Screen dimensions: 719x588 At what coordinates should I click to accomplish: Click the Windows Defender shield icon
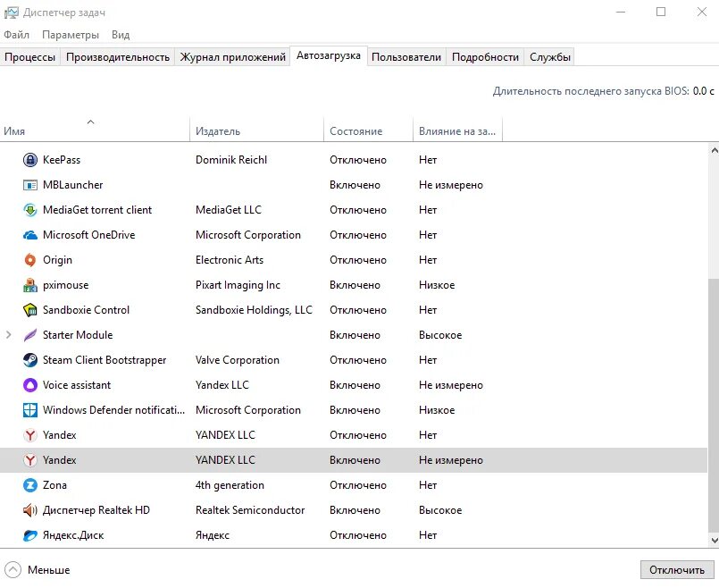click(x=30, y=410)
